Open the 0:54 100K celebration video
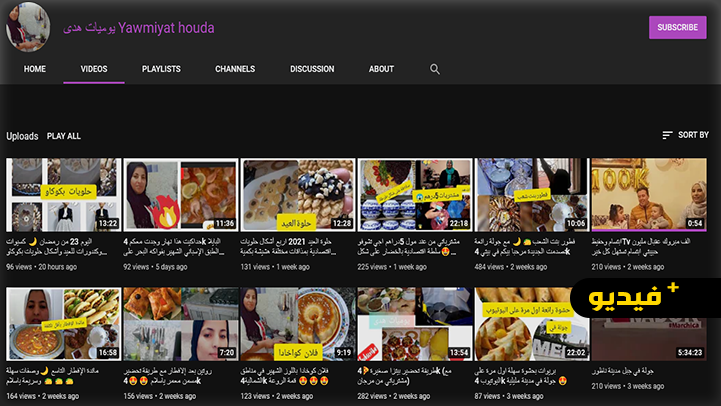The image size is (721, 406). pyautogui.click(x=648, y=194)
